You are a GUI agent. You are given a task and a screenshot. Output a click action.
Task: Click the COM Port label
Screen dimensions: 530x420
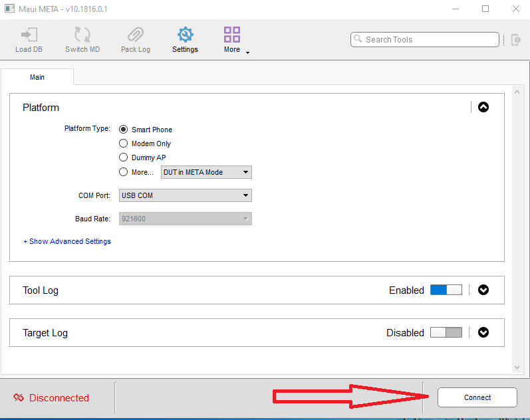click(x=94, y=195)
